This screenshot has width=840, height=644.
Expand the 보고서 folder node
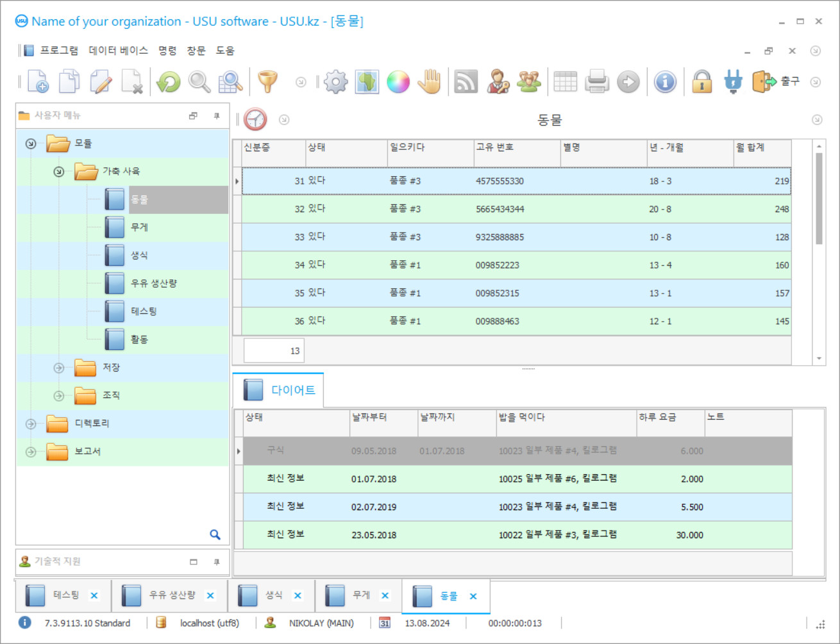31,452
